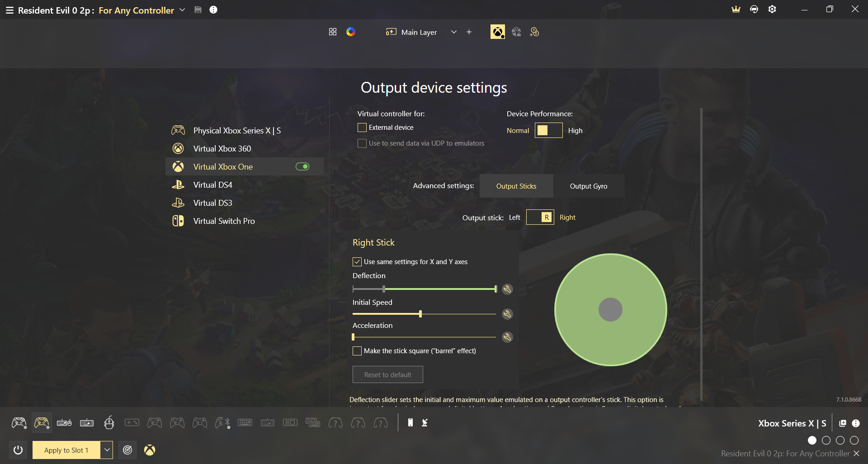Select Physical Xbox Series X | S
The image size is (868, 464).
coord(244,131)
